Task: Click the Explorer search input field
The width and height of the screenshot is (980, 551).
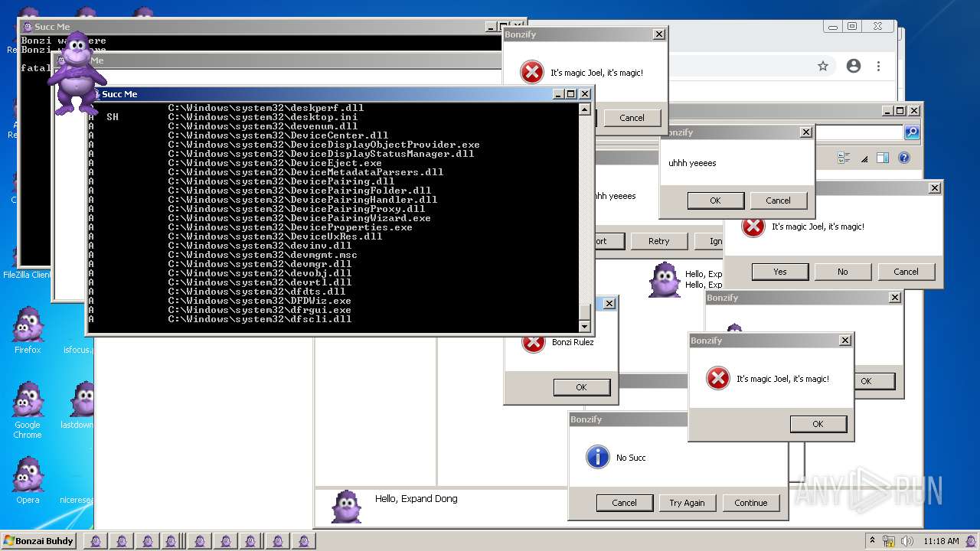Action: point(859,132)
